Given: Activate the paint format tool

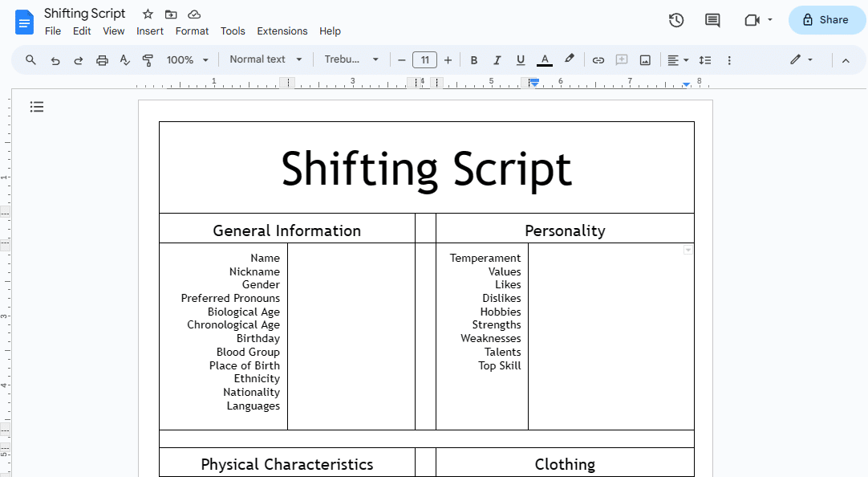Looking at the screenshot, I should click(148, 60).
